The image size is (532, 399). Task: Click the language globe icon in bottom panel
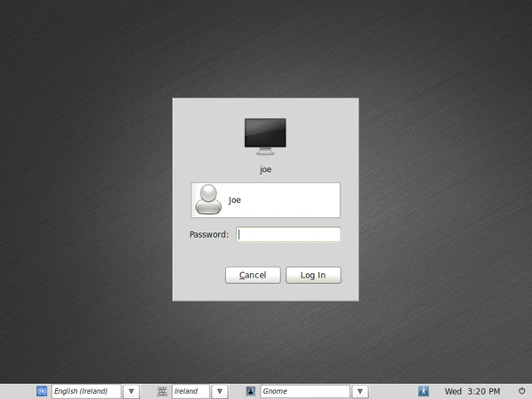click(x=42, y=391)
